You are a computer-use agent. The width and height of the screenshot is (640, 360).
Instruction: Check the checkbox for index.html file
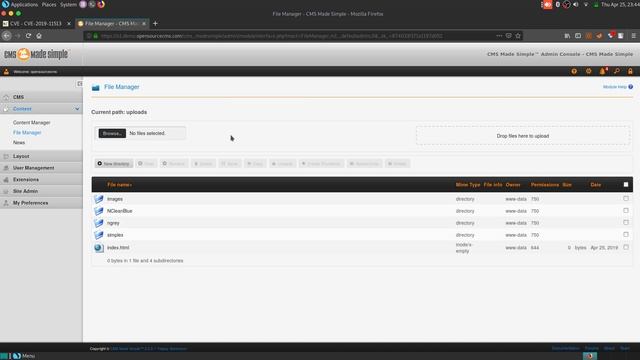626,247
